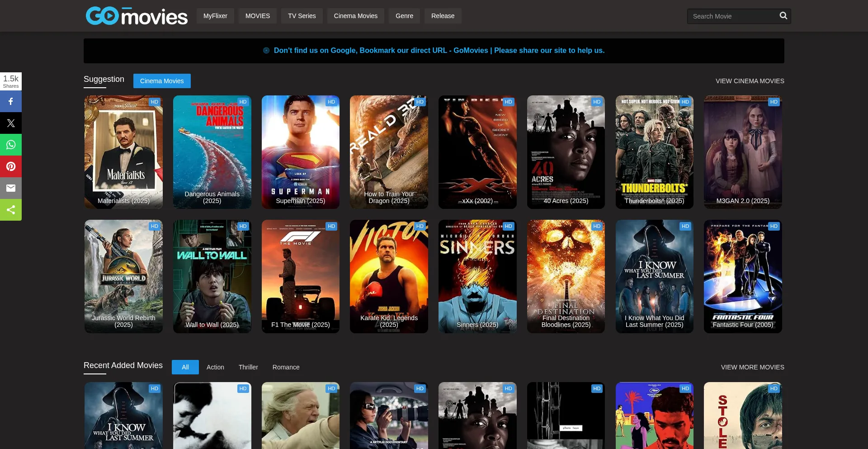Open Superman (2025) poster
This screenshot has height=449, width=868.
tap(301, 152)
